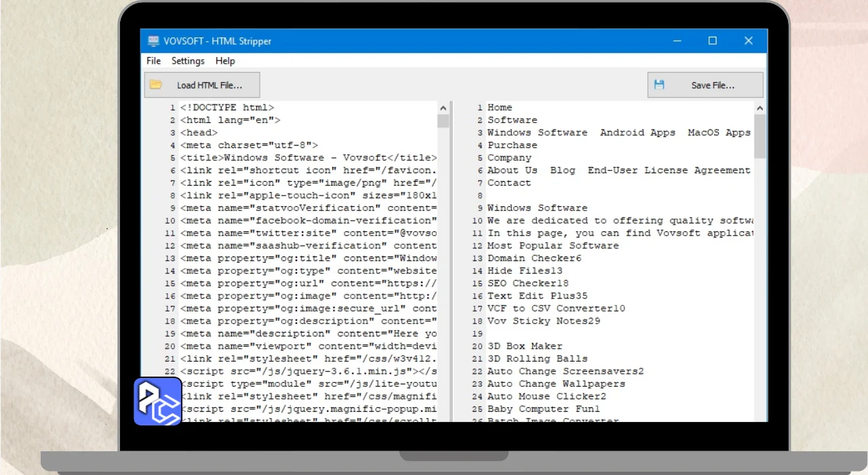Viewport: 868px width, 475px height.
Task: Click the 3D Rolling Balls line
Action: [538, 358]
